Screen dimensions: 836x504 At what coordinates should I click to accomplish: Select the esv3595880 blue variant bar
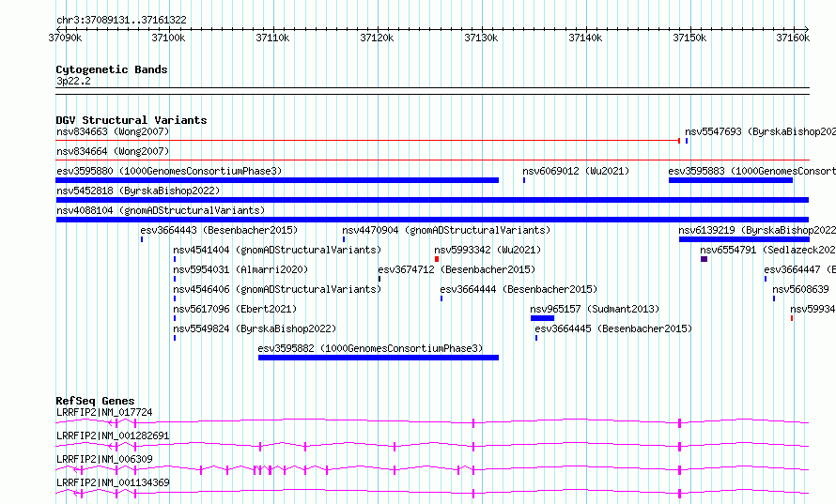[277, 180]
